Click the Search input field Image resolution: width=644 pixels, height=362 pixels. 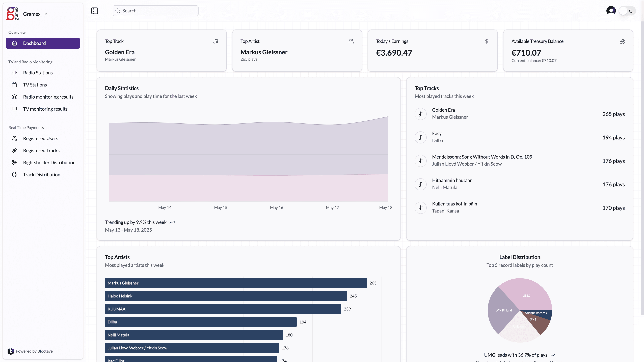pyautogui.click(x=155, y=11)
